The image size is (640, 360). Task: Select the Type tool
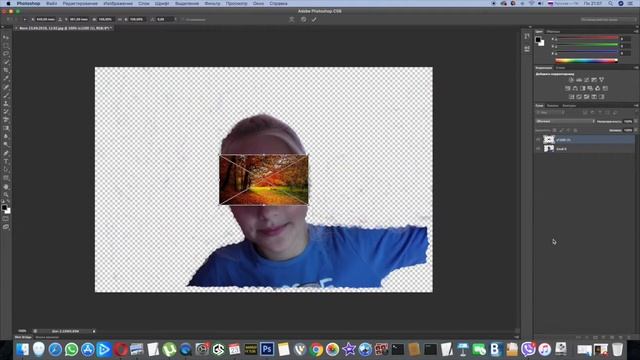click(6, 162)
